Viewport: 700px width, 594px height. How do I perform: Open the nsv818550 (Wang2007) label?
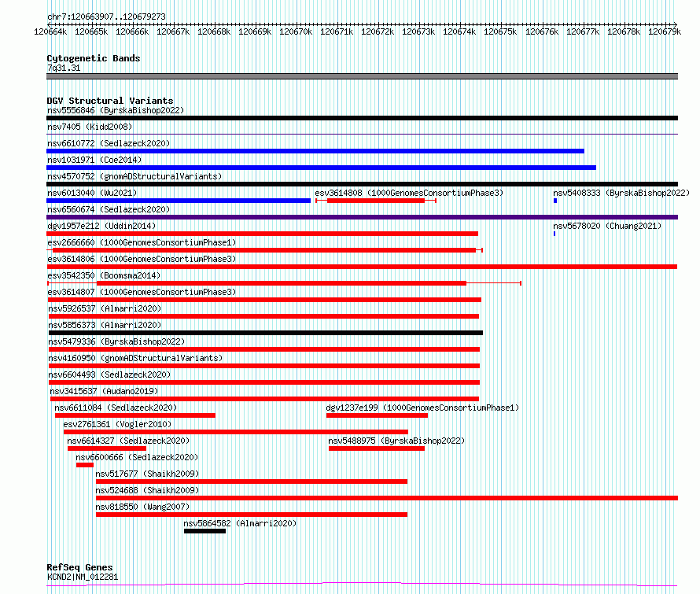[x=142, y=507]
